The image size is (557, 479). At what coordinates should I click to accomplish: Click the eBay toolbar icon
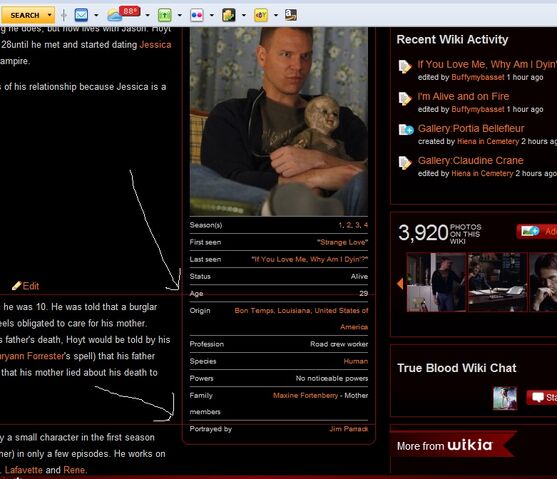[x=261, y=15]
